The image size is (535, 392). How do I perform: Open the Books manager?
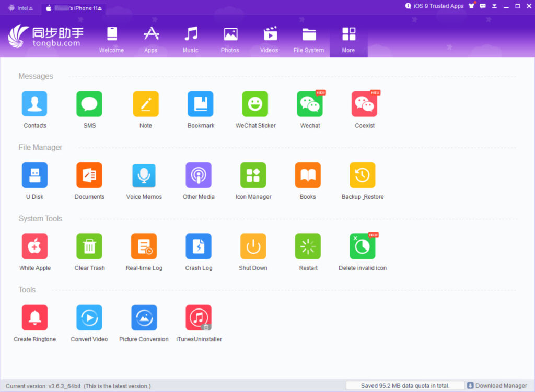(308, 175)
